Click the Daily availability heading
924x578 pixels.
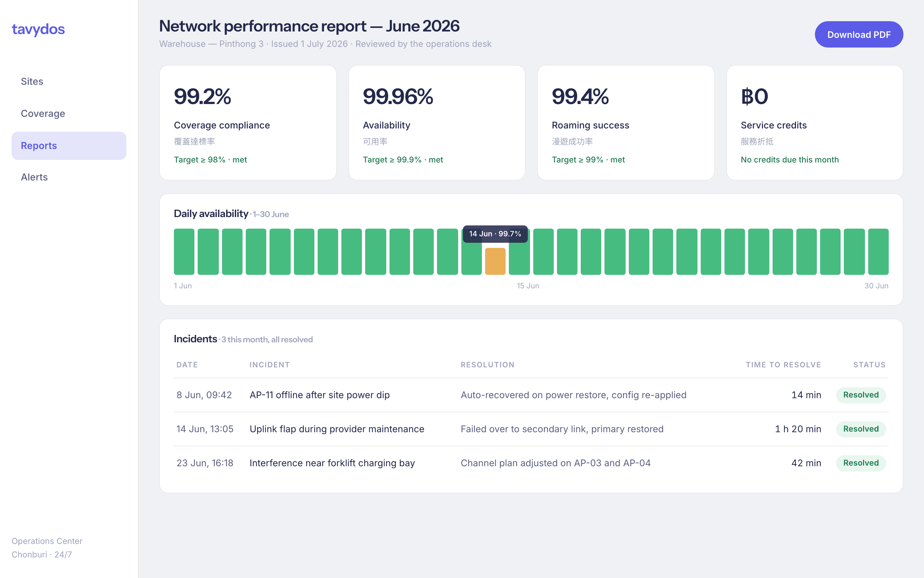(211, 214)
